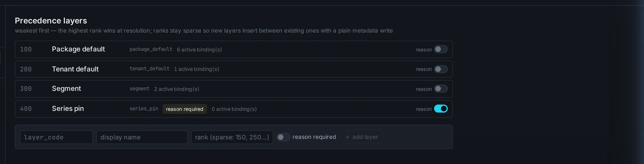Click the layer_code input field
644x164 pixels.
[x=56, y=137]
